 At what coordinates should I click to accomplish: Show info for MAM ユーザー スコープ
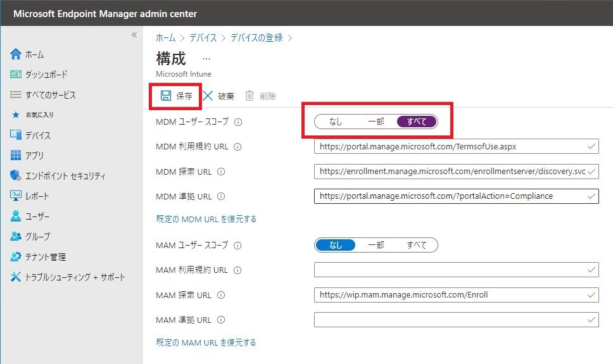237,246
